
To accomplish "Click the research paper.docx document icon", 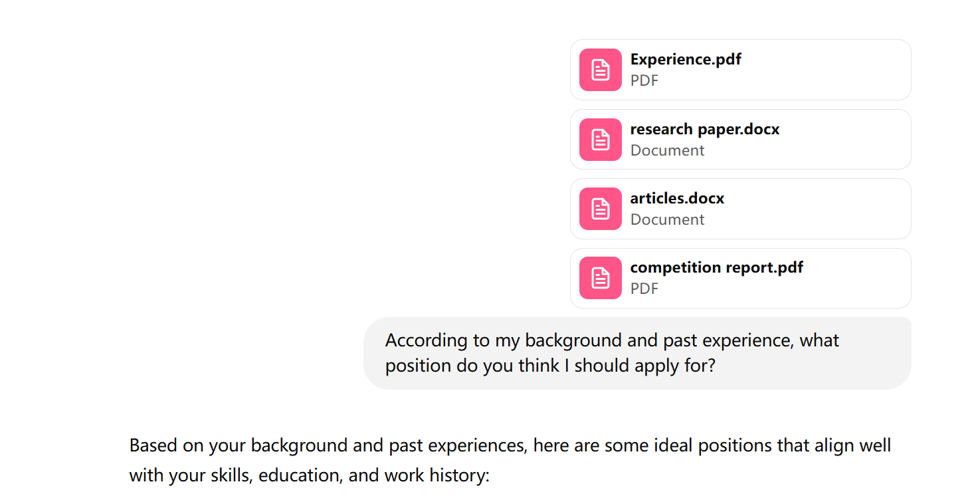I will [x=601, y=140].
